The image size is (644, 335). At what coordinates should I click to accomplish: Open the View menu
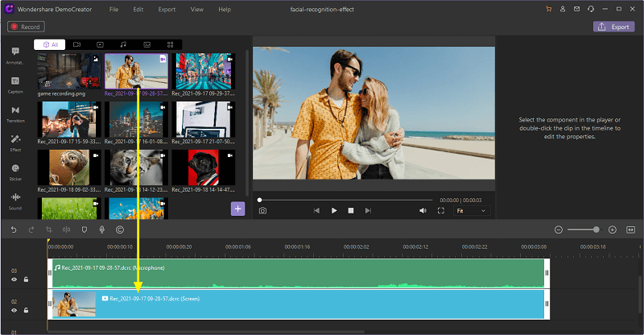(196, 9)
